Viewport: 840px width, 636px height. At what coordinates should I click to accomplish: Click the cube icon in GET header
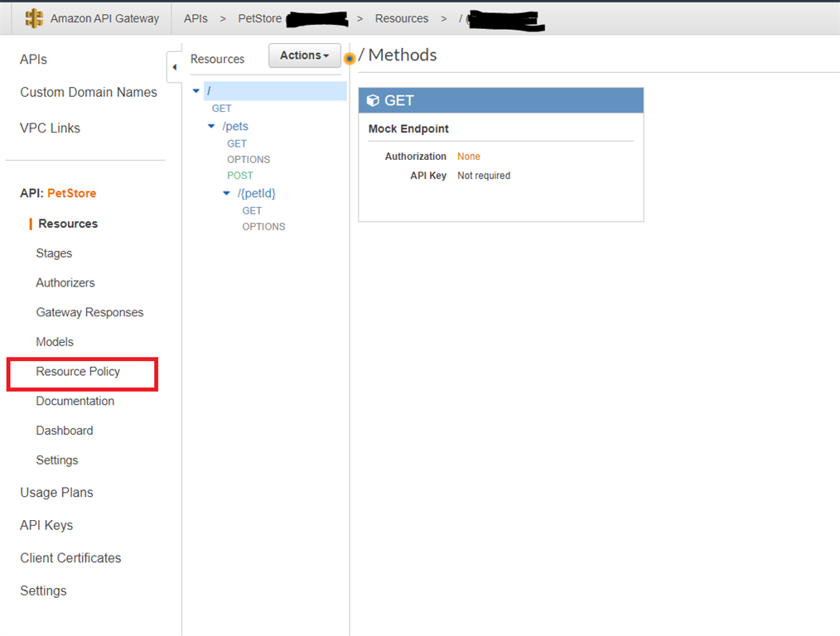pyautogui.click(x=373, y=101)
